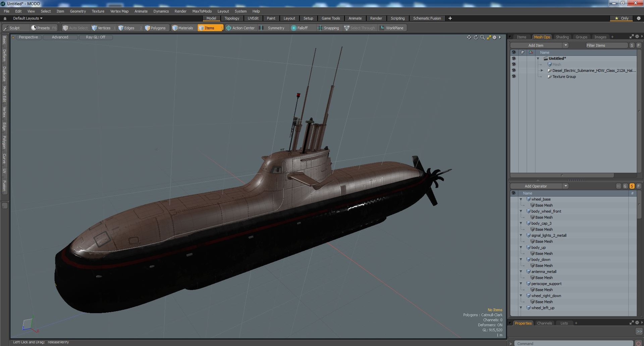Collapse the Untitled scene tree
Screen dimensions: 644x346
pyautogui.click(x=538, y=58)
